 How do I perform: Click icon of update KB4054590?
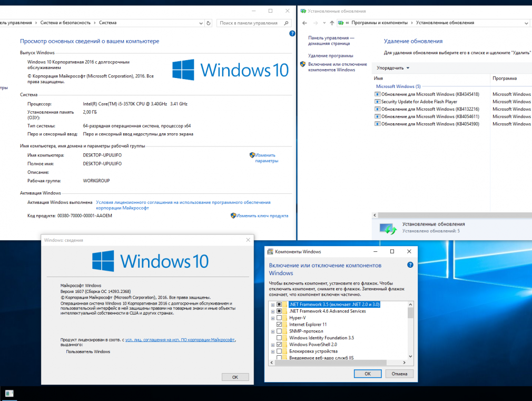point(377,124)
